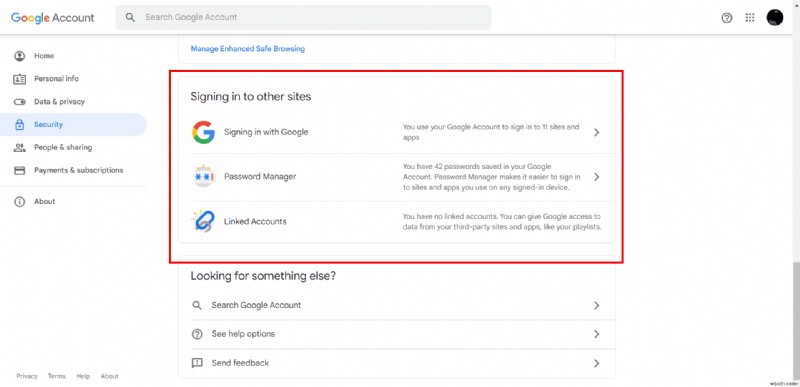800x387 pixels.
Task: Expand Search Google Account row chevron
Action: coord(597,305)
